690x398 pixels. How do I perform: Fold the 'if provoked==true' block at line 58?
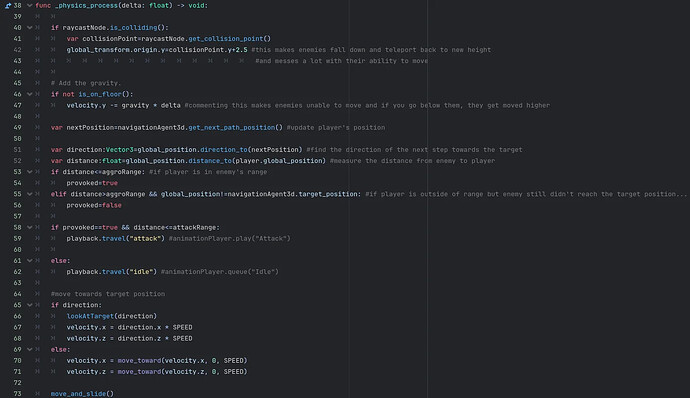[29, 227]
